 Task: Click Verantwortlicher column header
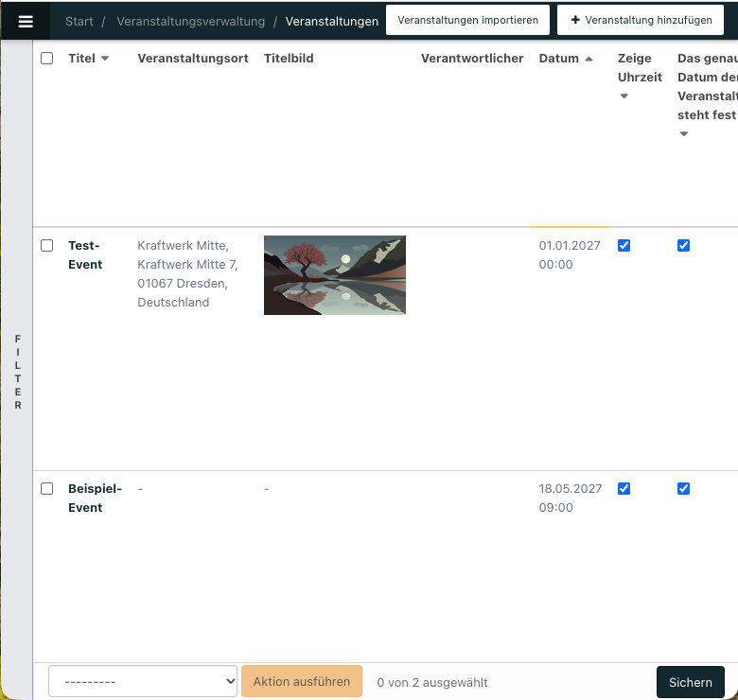472,59
